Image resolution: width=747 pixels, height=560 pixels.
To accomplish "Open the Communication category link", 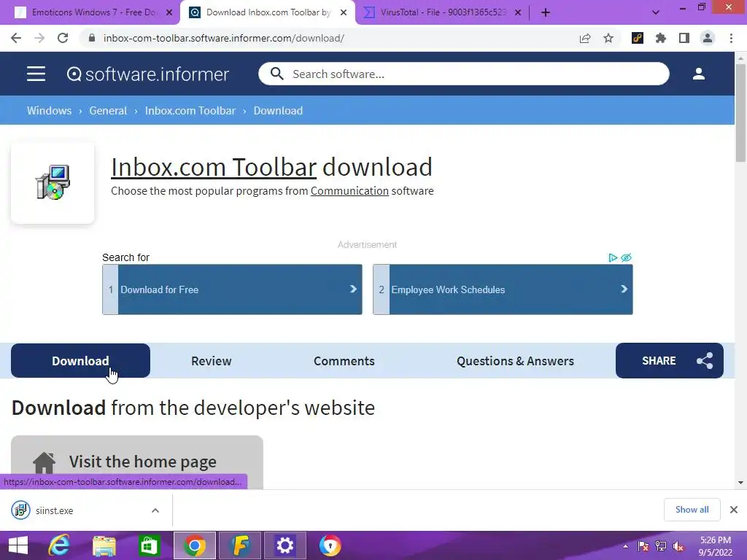I will (x=349, y=191).
